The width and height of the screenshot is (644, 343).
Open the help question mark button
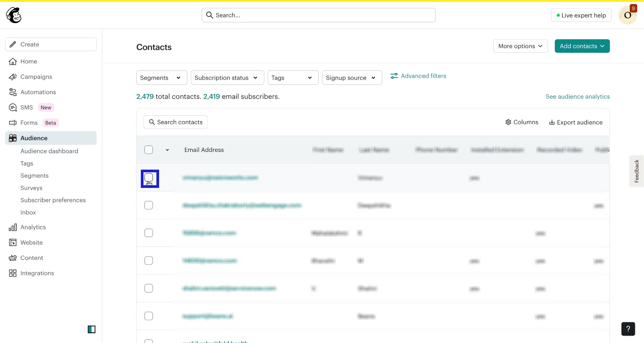(x=628, y=329)
